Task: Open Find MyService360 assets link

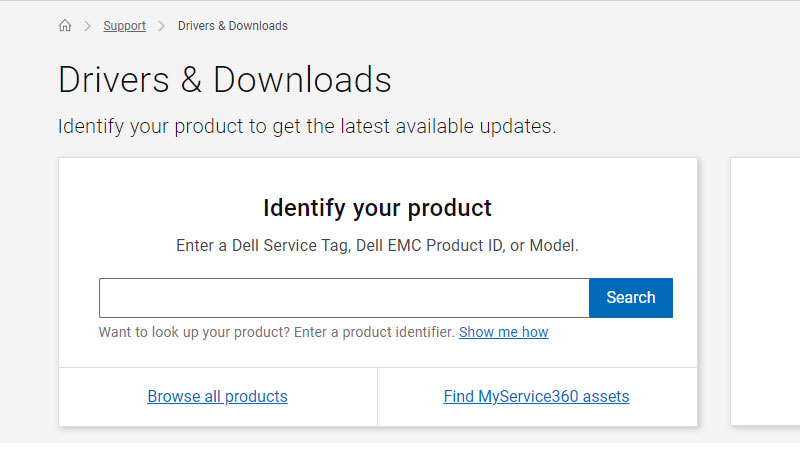Action: coord(536,396)
